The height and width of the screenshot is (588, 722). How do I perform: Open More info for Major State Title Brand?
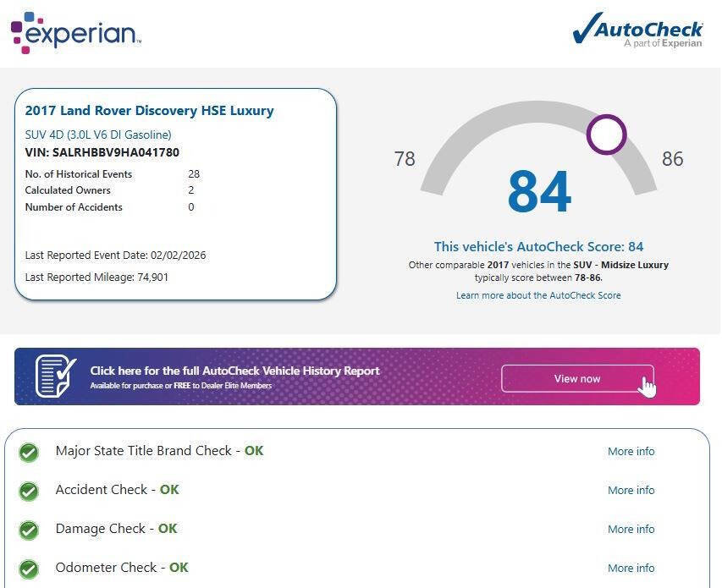631,452
